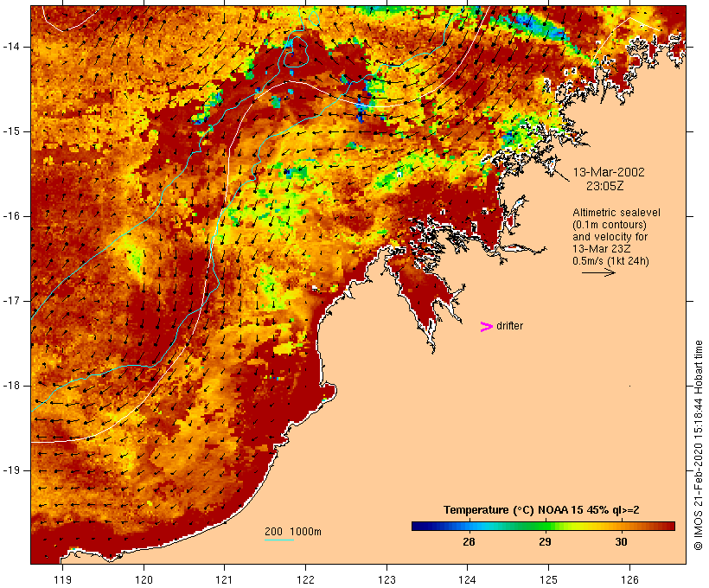This screenshot has height=588, width=709.
Task: Click the 'Temperature (°C) NOAA 15 45% ql>=2' title
Action: pos(541,510)
